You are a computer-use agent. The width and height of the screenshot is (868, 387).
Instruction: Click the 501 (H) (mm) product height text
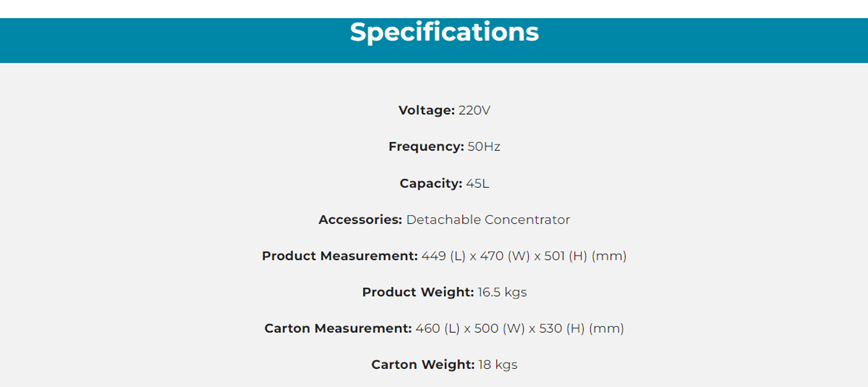pos(586,256)
